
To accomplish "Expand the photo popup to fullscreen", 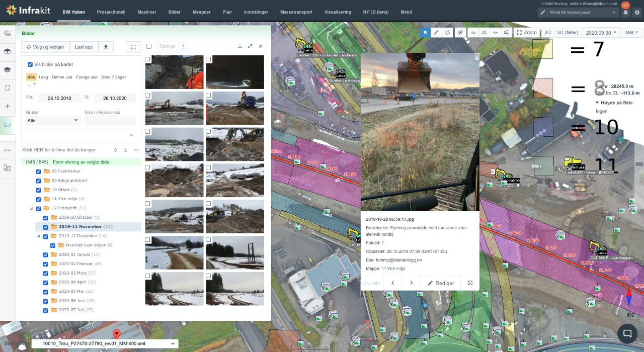I will (470, 283).
